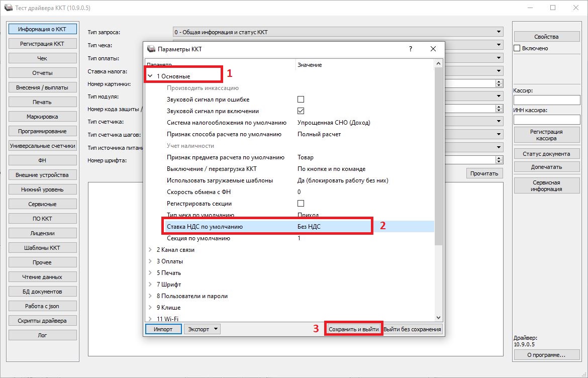Open the Экспорт dropdown button
This screenshot has height=378, width=588.
203,329
